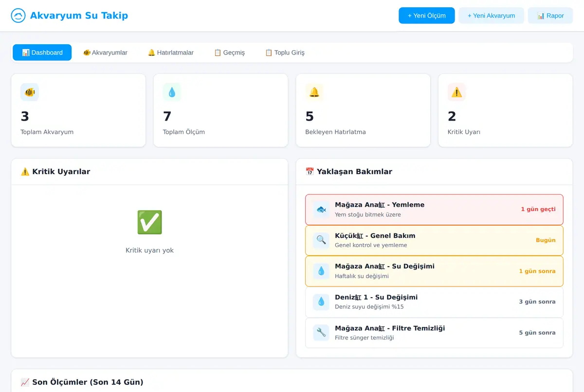Screen dimensions: 584x392
Task: Go to the Hatırlatmalar tab
Action: 170,53
